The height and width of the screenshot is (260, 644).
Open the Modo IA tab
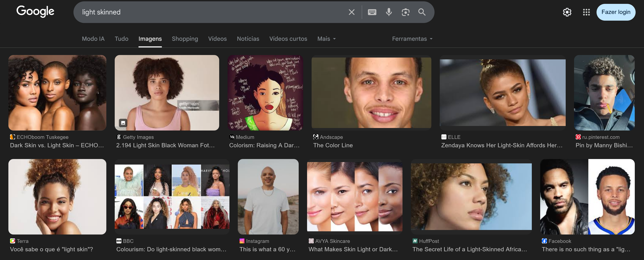pos(93,39)
